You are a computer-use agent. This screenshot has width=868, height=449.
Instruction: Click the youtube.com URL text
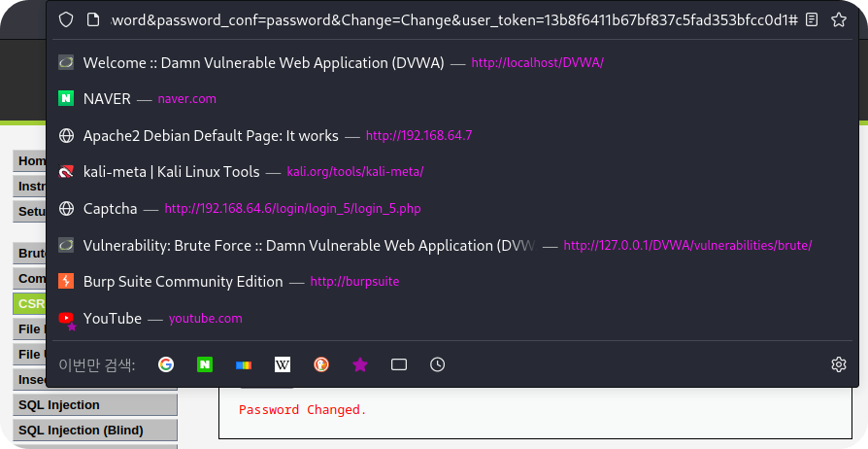click(x=206, y=318)
